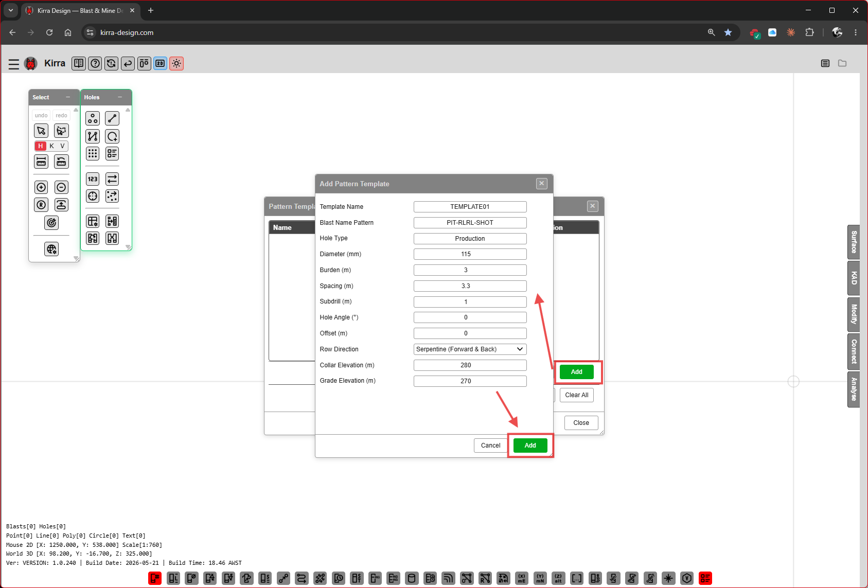Click the Blast Name Pattern field

[470, 223]
